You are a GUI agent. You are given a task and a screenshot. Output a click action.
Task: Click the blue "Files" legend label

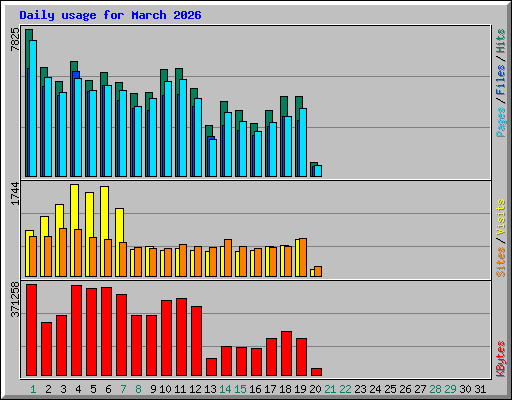[x=501, y=79]
